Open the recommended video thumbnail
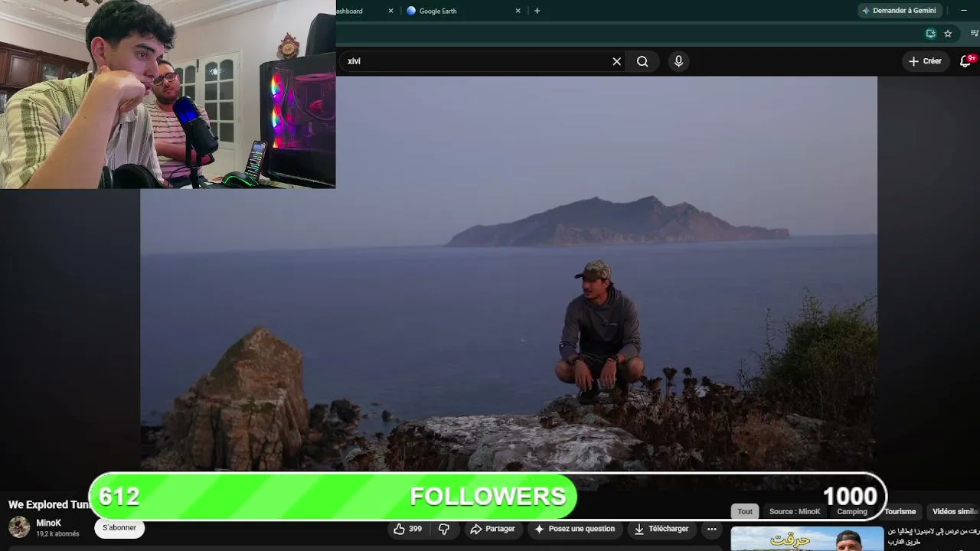 tap(807, 539)
